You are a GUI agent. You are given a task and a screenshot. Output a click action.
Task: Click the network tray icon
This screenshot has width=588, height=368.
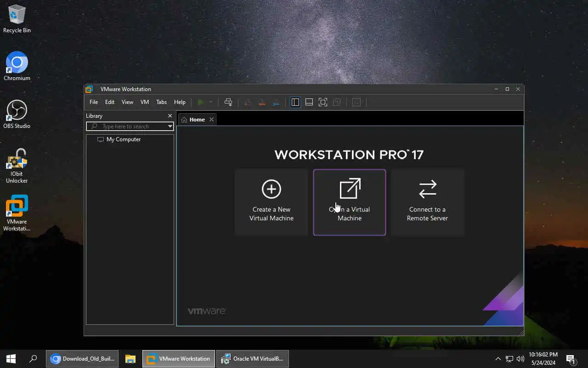point(509,359)
